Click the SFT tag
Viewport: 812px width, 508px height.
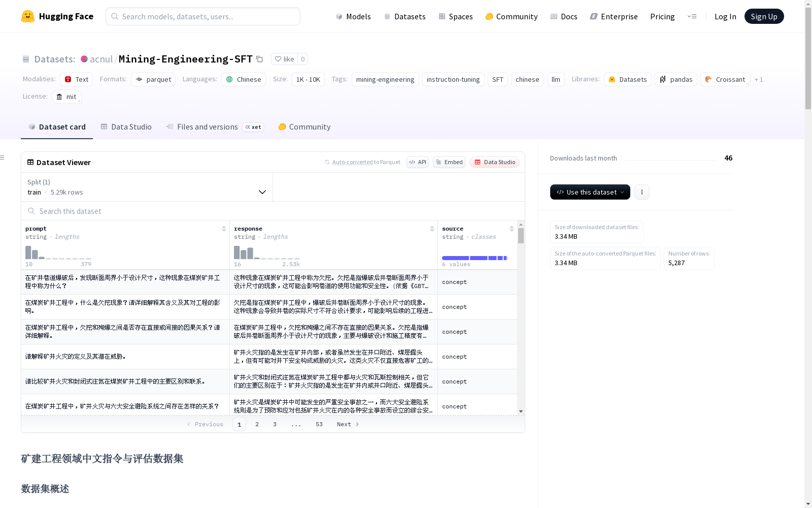498,79
